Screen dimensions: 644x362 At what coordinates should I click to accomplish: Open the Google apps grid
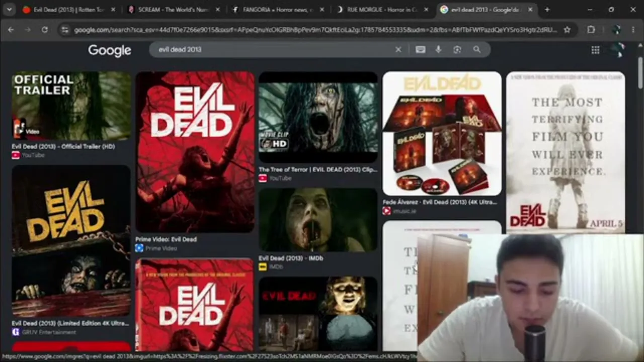pyautogui.click(x=595, y=50)
